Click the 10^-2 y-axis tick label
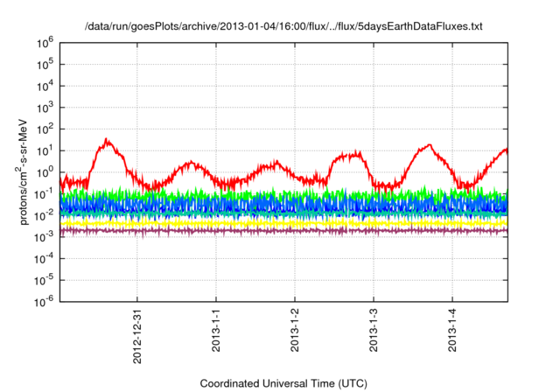This screenshot has width=560, height=392. click(44, 215)
